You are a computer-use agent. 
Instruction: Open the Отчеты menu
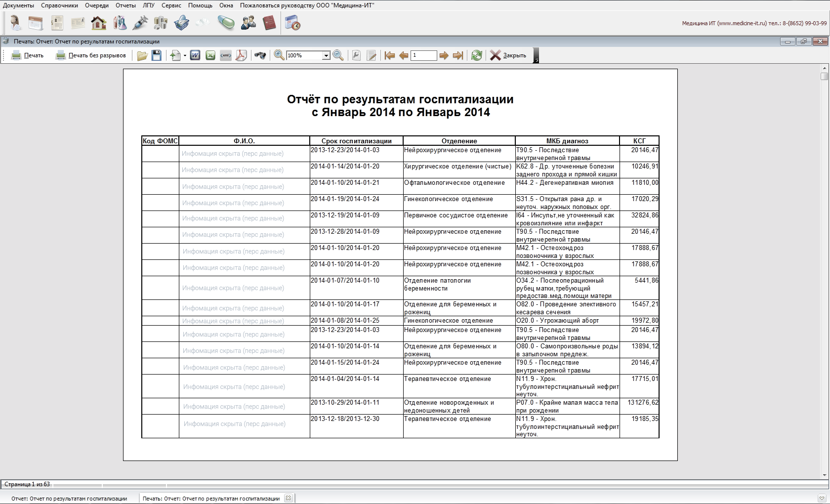pos(125,5)
